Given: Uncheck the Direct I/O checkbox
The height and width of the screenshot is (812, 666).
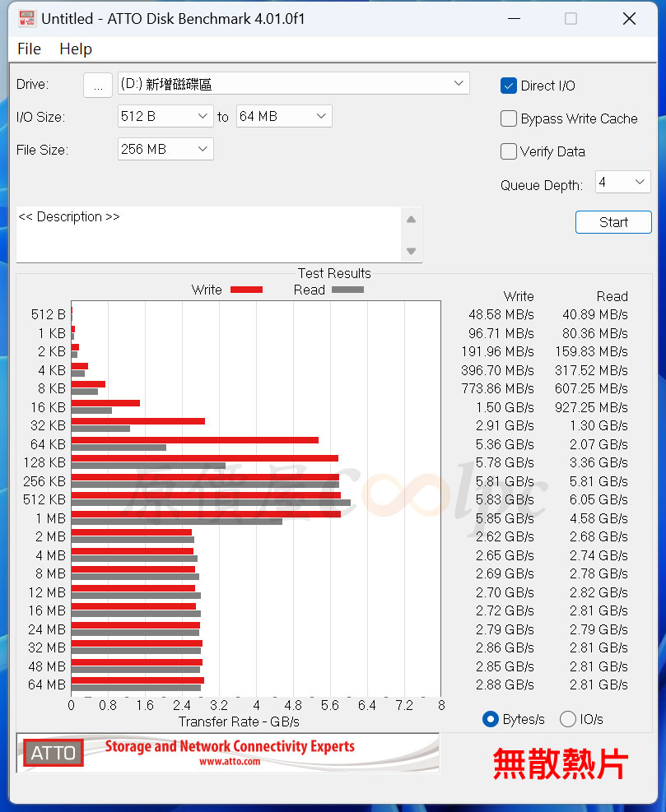Looking at the screenshot, I should [x=509, y=86].
